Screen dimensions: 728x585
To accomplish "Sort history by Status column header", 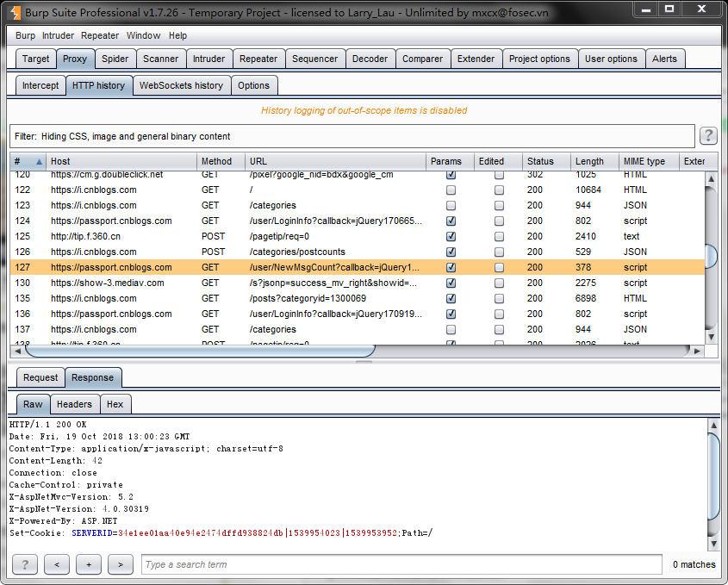I will click(x=546, y=162).
